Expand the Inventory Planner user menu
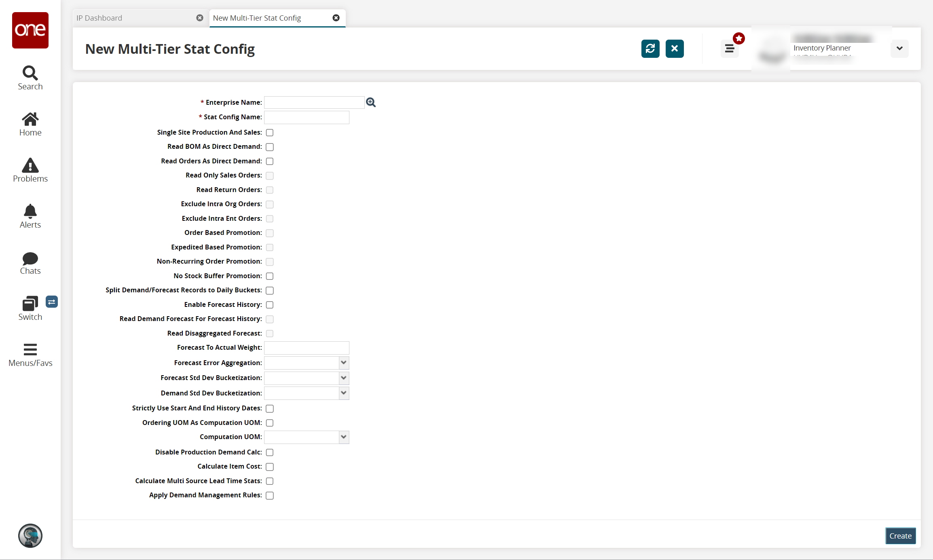Viewport: 933px width, 560px height. [x=899, y=49]
